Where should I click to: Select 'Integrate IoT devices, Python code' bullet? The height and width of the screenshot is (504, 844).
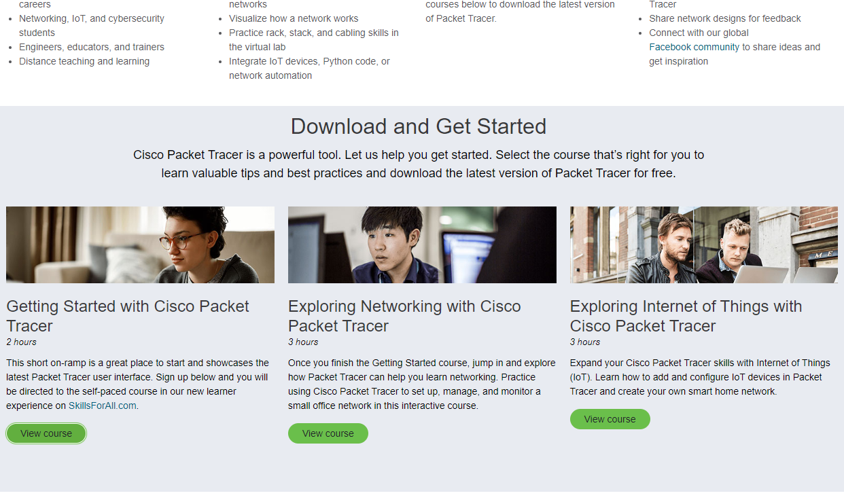309,68
